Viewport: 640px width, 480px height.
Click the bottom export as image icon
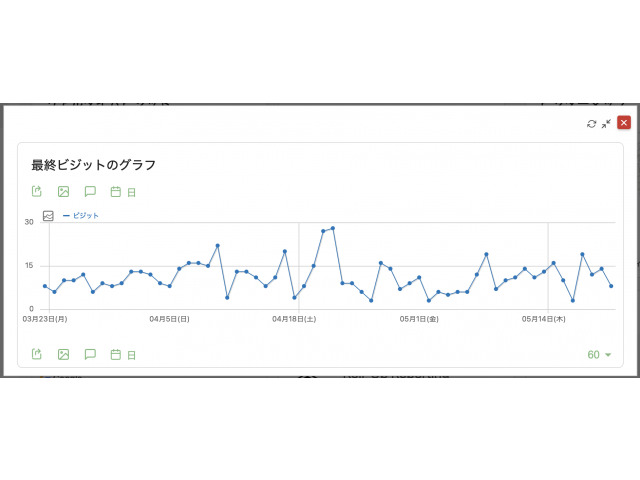click(x=63, y=354)
